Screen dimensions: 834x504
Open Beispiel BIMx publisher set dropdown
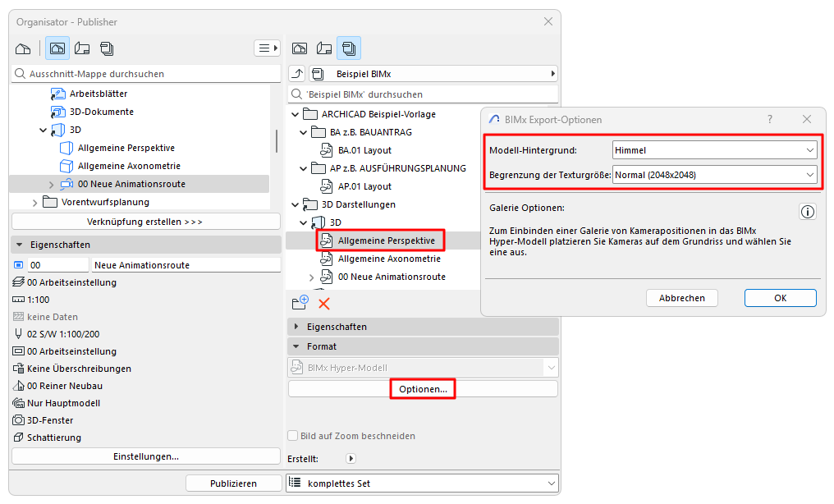[433, 74]
